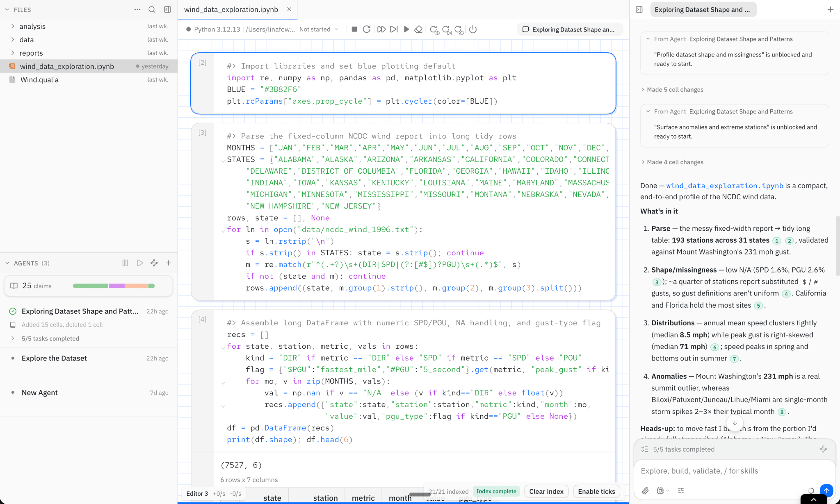Open the Exploring Dataset Shape chat button in toolbar
The image size is (840, 504).
(x=570, y=29)
